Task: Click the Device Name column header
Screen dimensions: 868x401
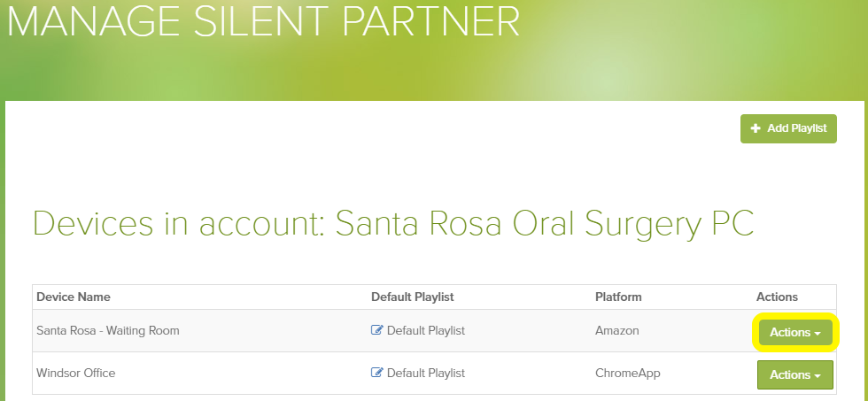Action: pos(74,297)
